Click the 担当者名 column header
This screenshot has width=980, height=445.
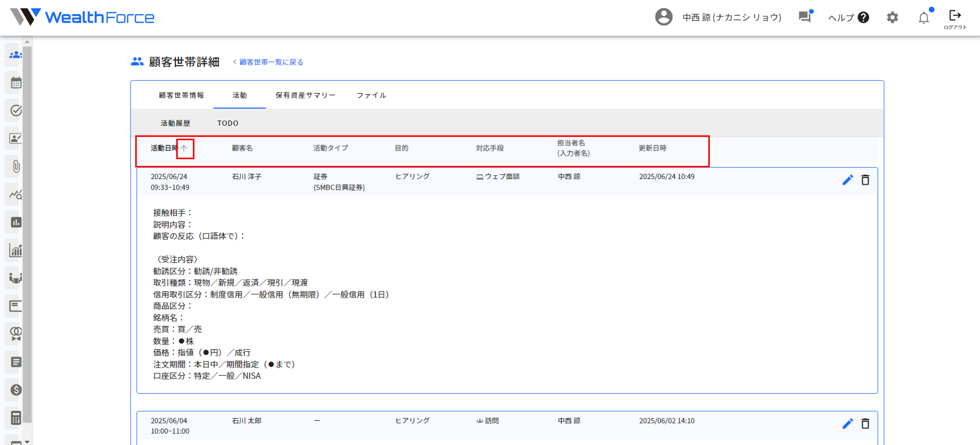click(x=573, y=148)
